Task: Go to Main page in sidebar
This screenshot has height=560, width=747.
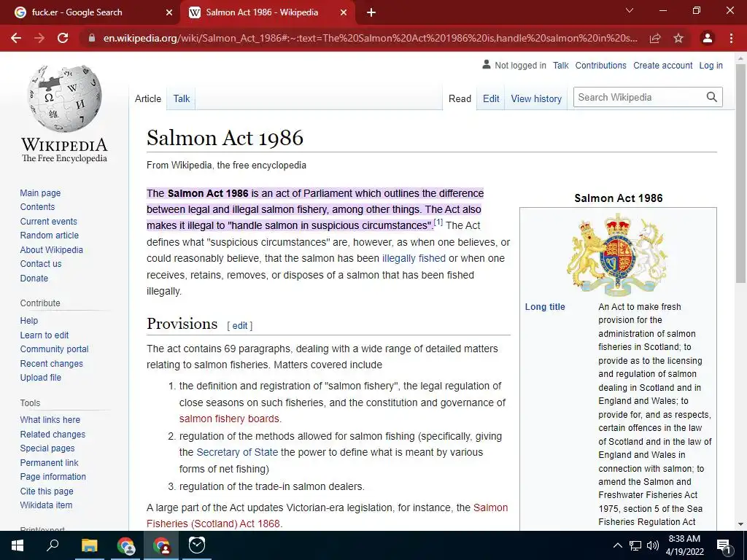Action: point(41,192)
